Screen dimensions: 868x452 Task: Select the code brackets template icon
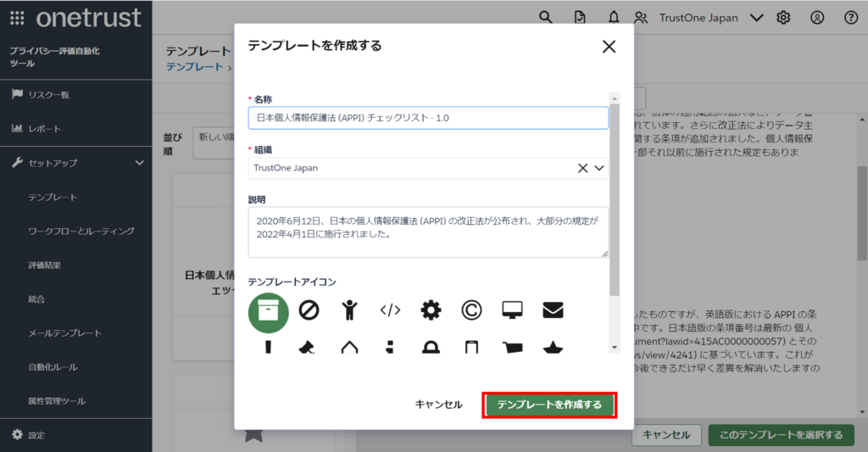(x=390, y=310)
